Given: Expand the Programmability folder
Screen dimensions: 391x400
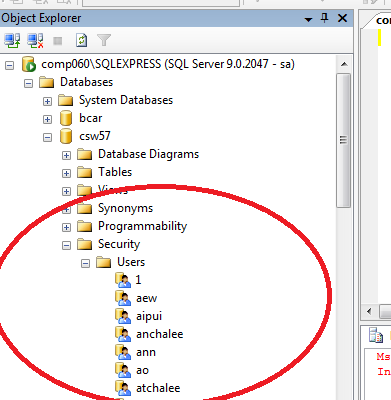Looking at the screenshot, I should 66,227.
